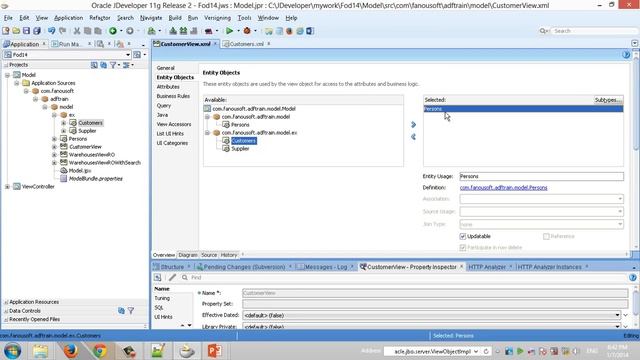This screenshot has height=360, width=640.
Task: Switch to Messages - Log tab
Action: pos(325,267)
